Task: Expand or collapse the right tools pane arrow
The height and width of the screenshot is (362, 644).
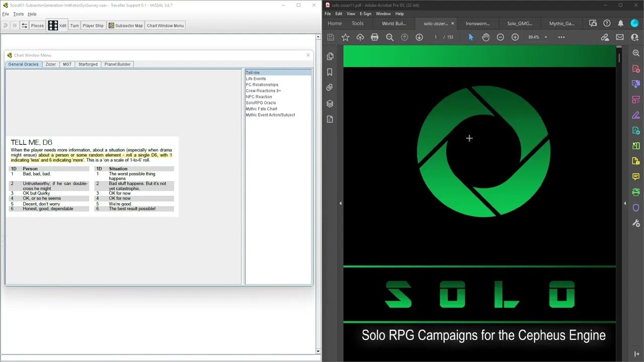Action: coord(625,203)
